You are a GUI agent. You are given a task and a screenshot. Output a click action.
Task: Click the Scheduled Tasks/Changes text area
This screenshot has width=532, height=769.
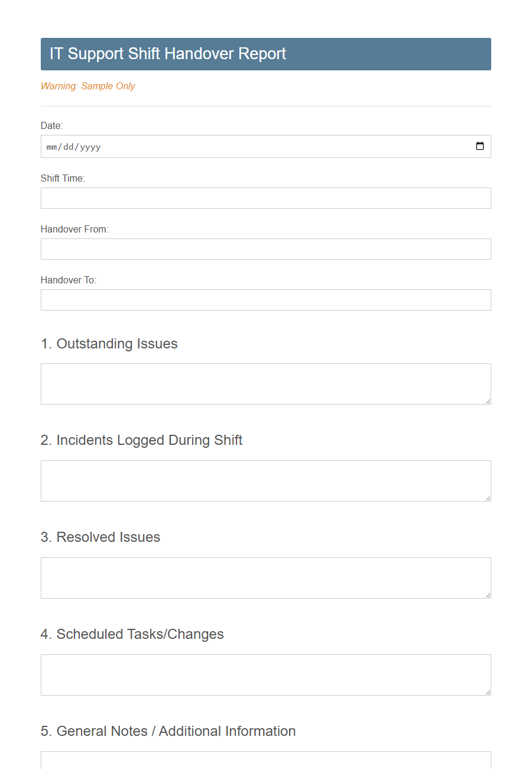tap(265, 674)
